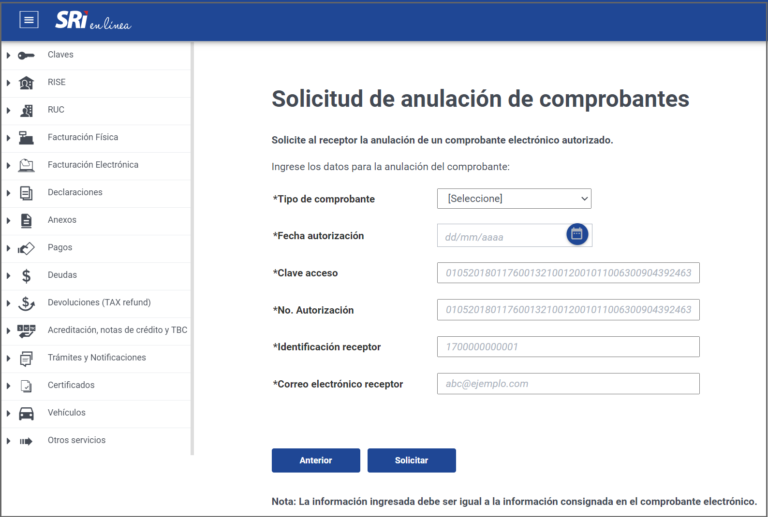
Task: Focus the Clave acceso input field
Action: coord(568,273)
